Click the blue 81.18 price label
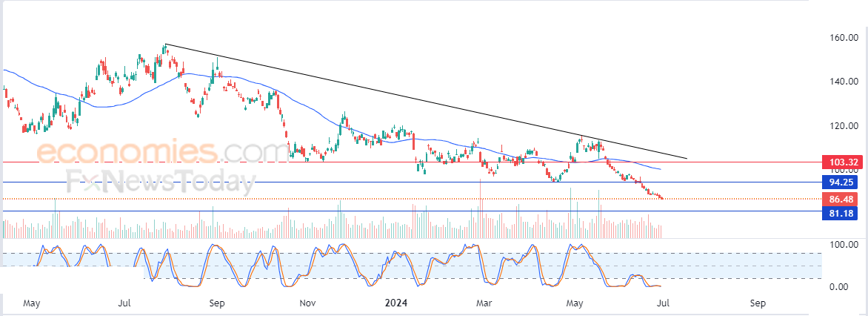The image size is (868, 316). click(842, 213)
